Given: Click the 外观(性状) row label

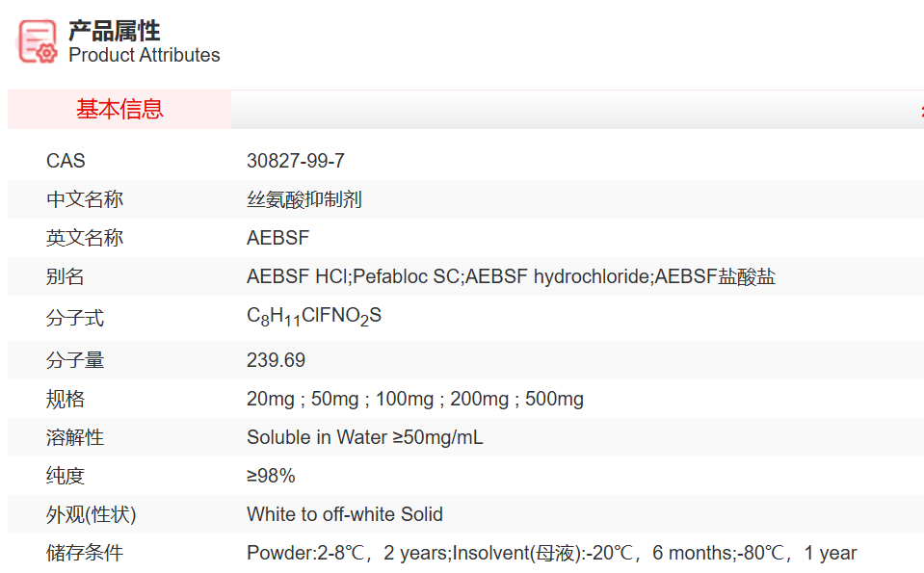Looking at the screenshot, I should tap(92, 514).
